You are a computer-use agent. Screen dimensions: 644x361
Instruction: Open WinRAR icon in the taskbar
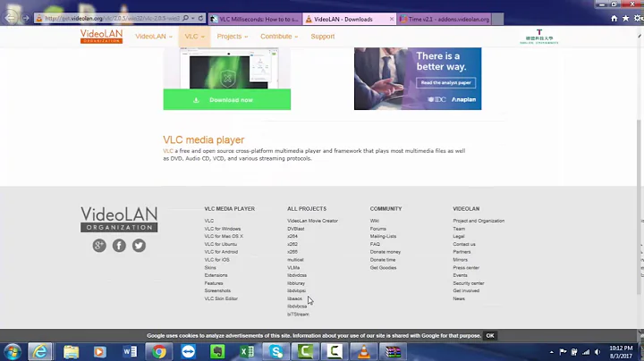pos(393,351)
